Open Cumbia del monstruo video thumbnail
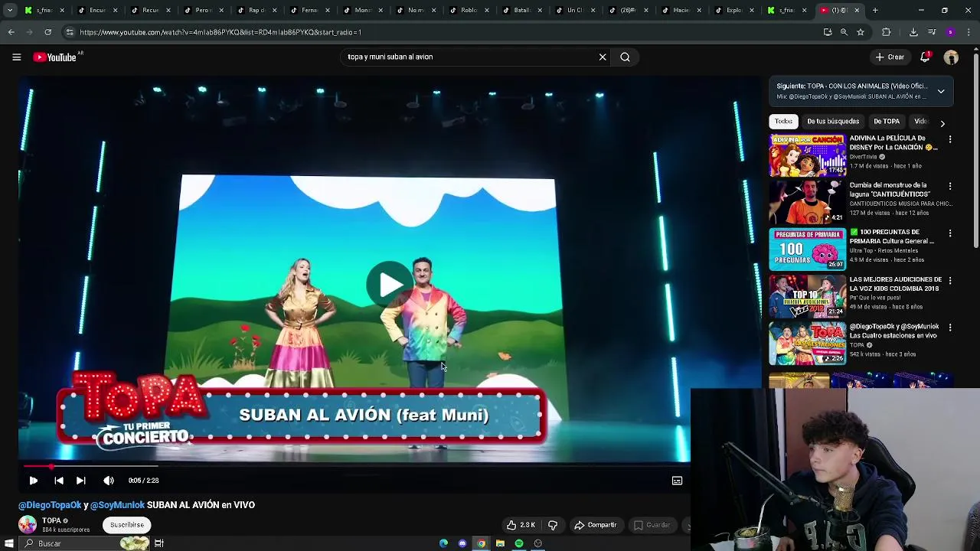The height and width of the screenshot is (551, 980). click(808, 202)
